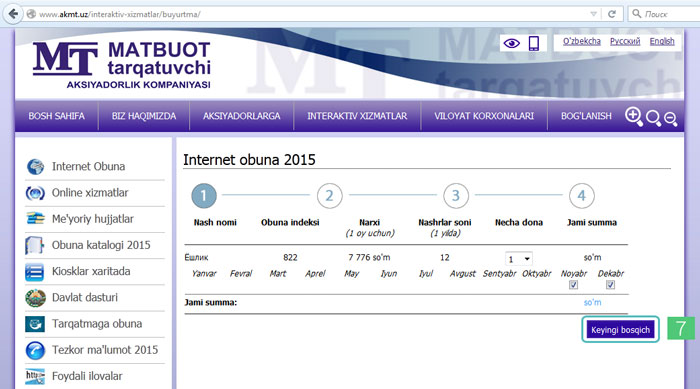700x389 pixels.
Task: Open the URL history dropdown arrow
Action: coord(593,14)
